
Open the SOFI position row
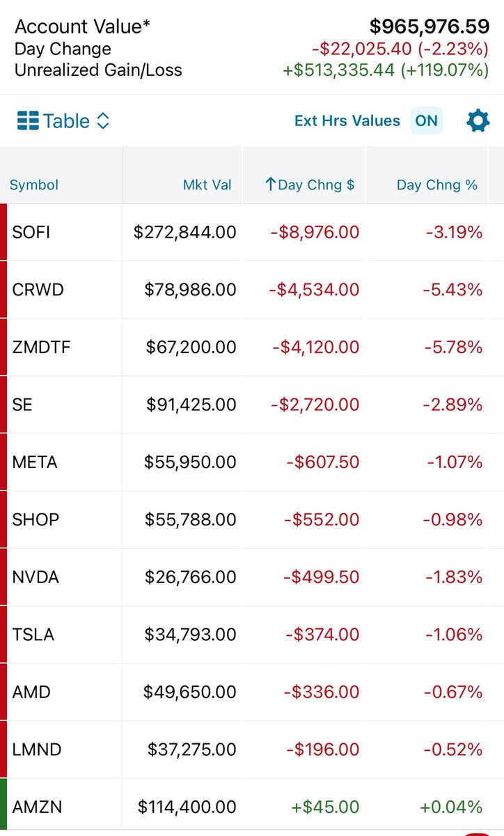pos(31,232)
